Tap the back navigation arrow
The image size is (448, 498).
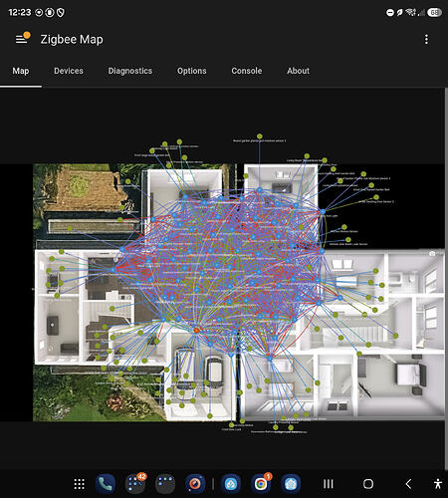[x=408, y=484]
